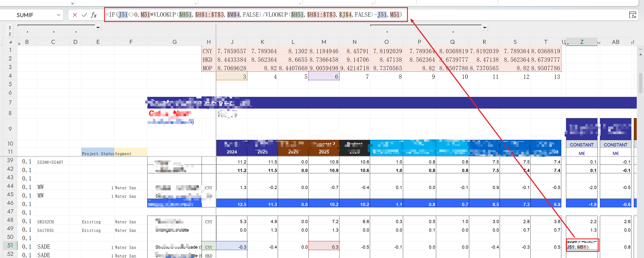Select row 51 header
The width and height of the screenshot is (644, 258).
click(10, 245)
